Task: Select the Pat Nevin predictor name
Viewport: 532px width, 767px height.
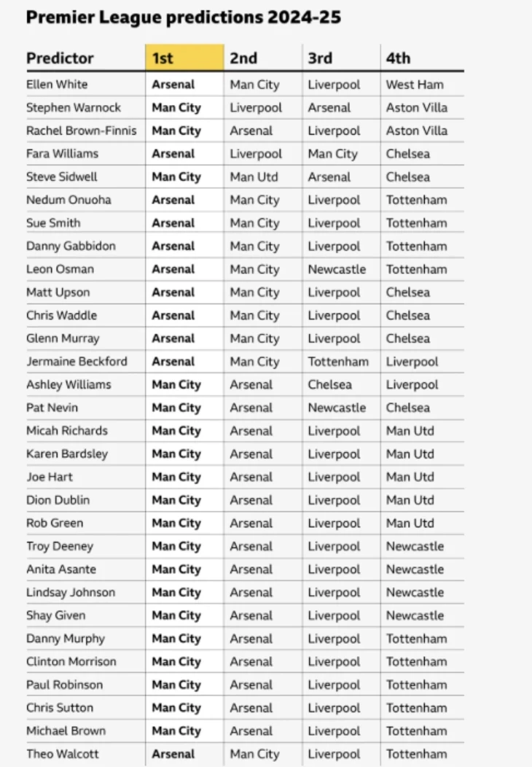Action: pyautogui.click(x=52, y=408)
